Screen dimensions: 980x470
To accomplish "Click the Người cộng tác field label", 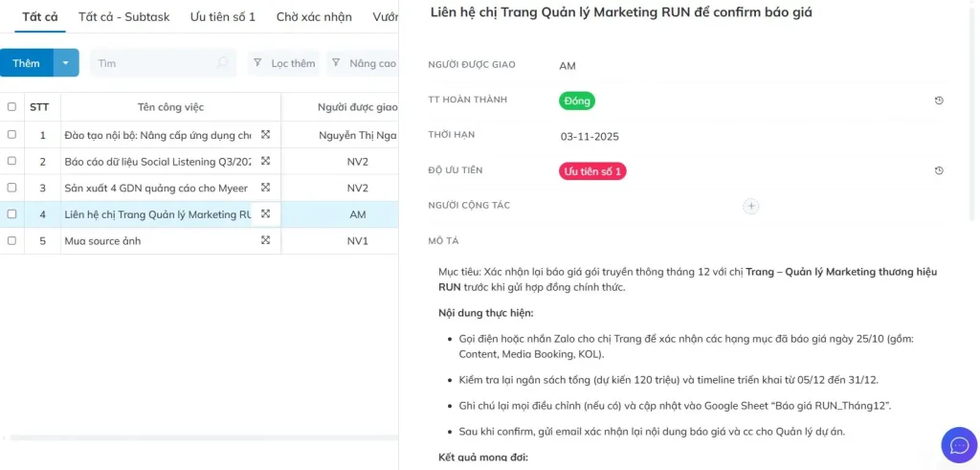I will click(469, 206).
